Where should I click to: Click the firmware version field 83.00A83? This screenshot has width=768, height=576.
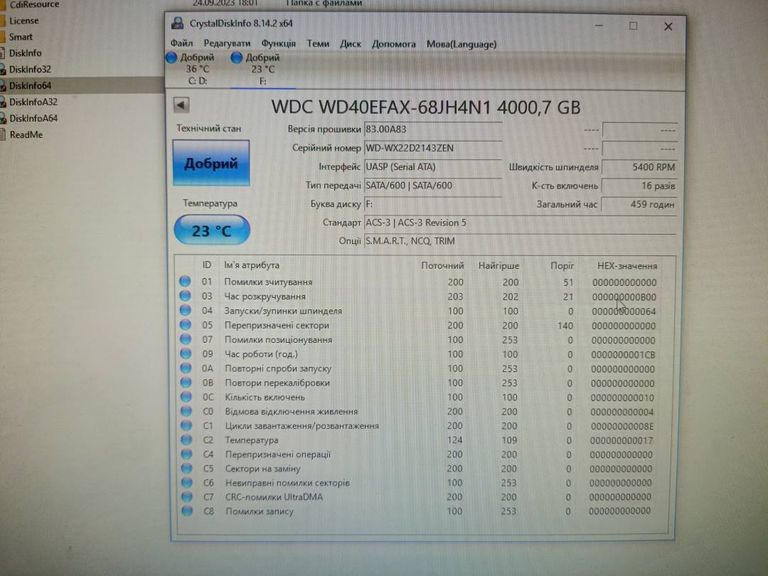click(x=433, y=129)
